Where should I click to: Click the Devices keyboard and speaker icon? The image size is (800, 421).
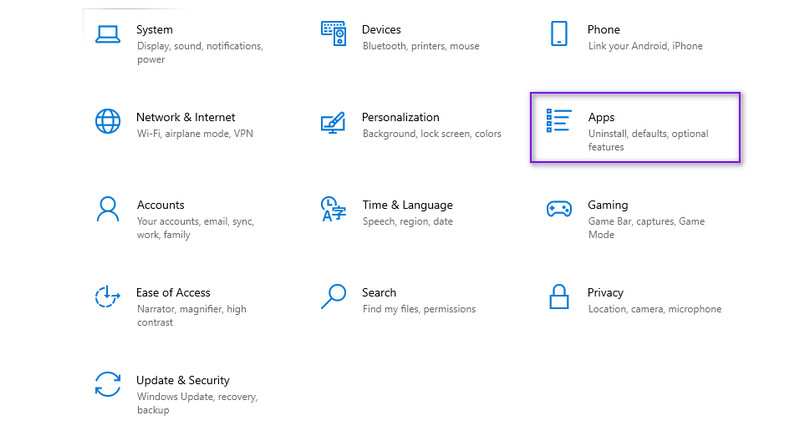pyautogui.click(x=333, y=34)
